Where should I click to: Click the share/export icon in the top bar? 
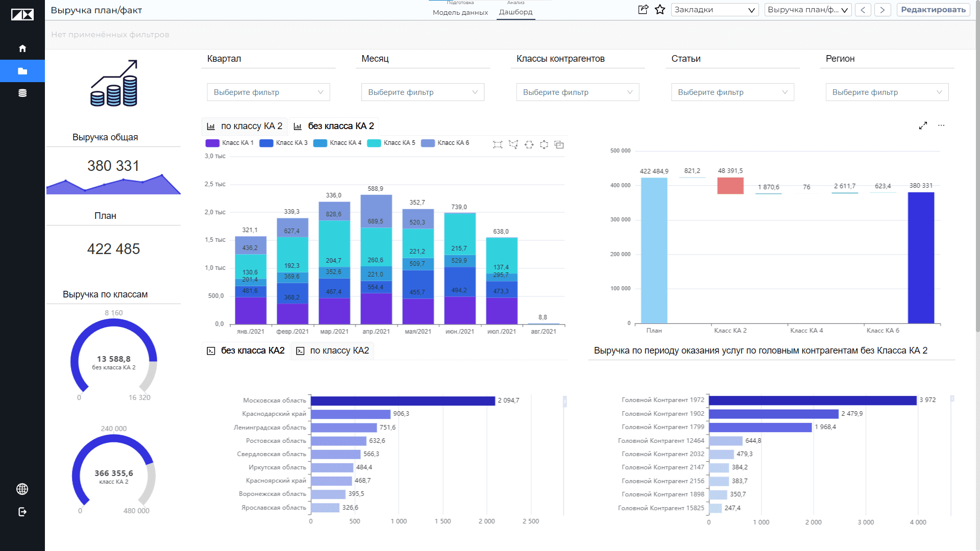point(643,10)
